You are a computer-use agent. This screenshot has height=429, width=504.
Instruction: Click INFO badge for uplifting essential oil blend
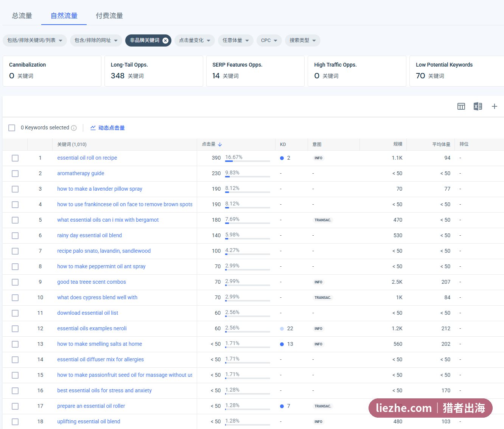[319, 422]
